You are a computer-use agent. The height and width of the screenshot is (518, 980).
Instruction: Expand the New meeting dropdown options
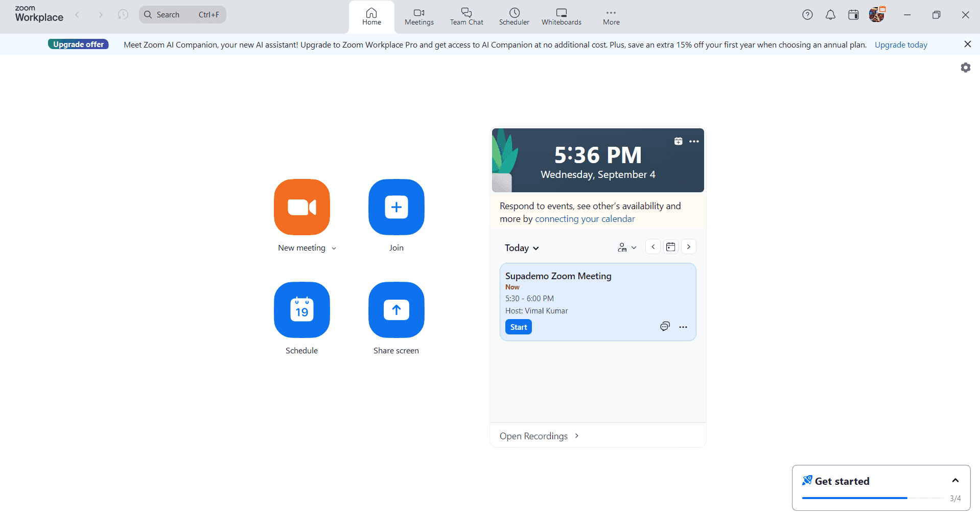(x=334, y=247)
